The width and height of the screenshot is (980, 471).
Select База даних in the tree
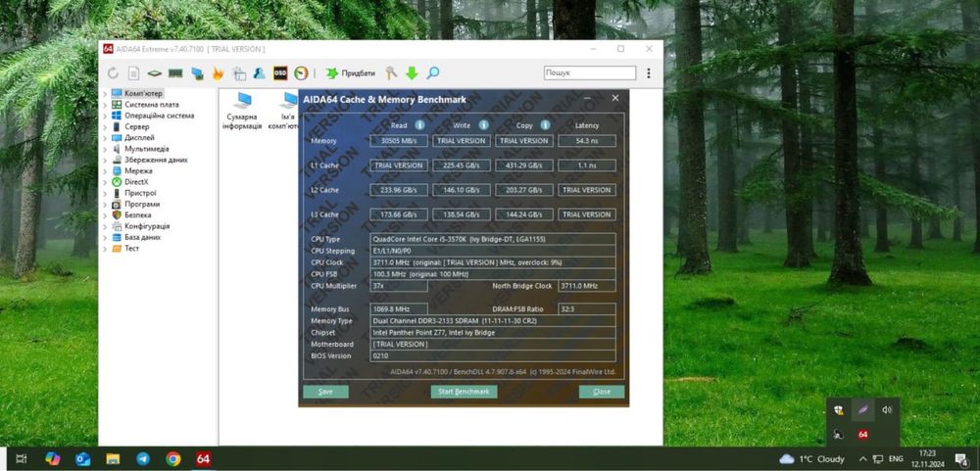coord(142,238)
